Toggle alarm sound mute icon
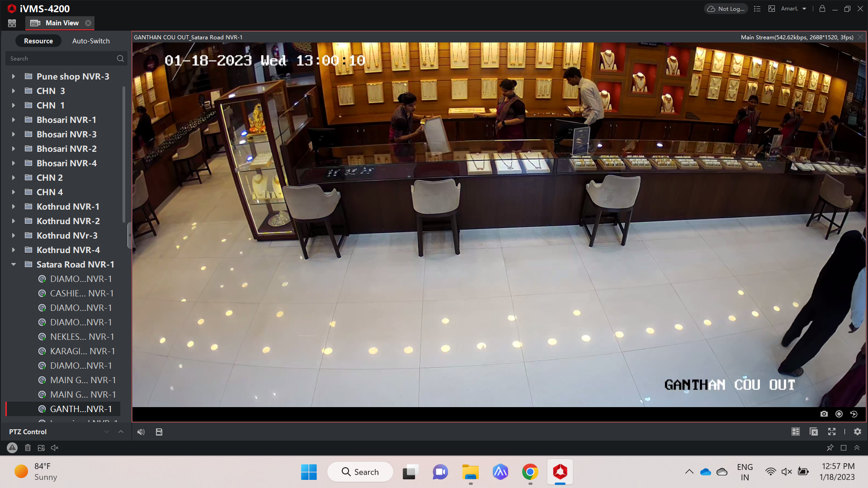 tap(55, 448)
